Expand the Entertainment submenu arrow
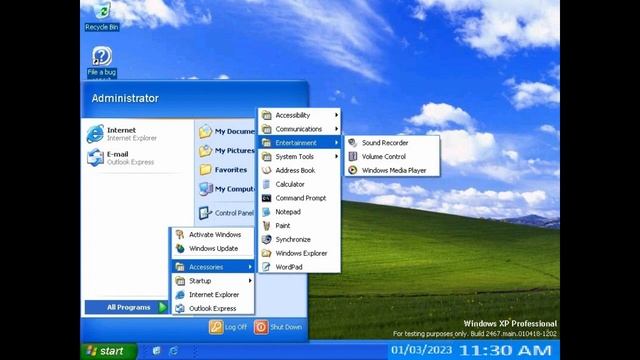This screenshot has width=640, height=360. pos(336,143)
